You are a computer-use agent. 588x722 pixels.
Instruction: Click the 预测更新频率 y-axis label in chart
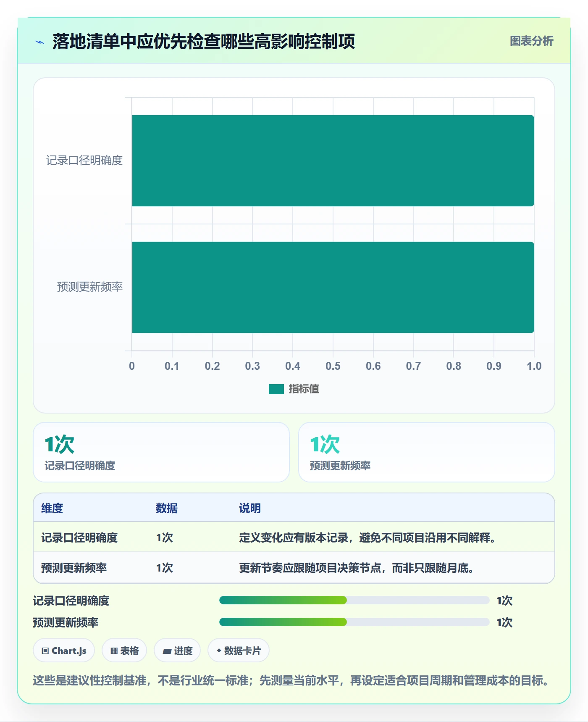point(90,287)
